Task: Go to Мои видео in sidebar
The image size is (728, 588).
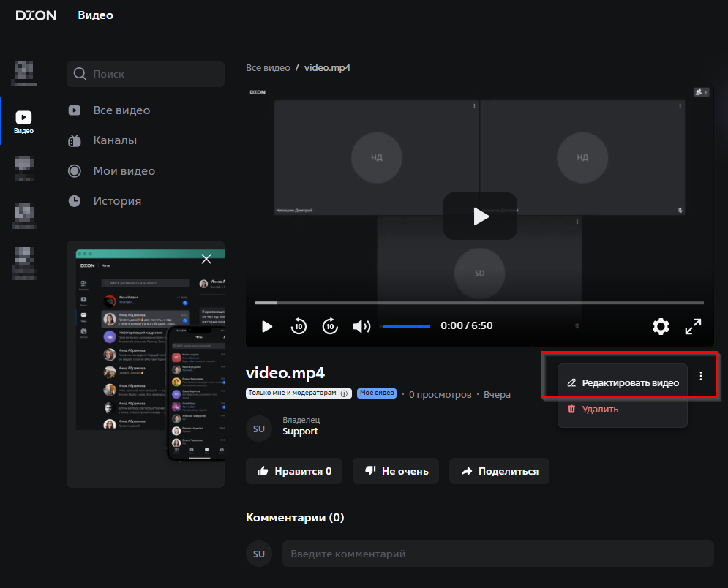Action: pos(124,170)
